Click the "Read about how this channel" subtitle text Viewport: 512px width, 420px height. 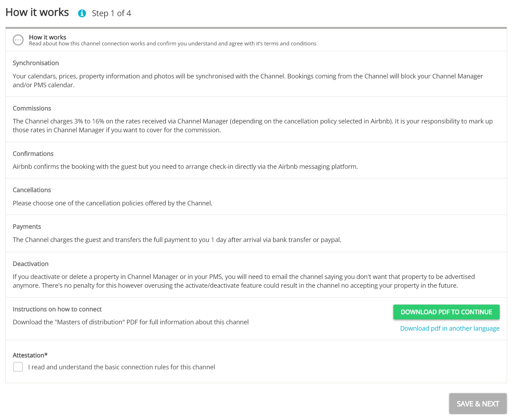click(173, 44)
